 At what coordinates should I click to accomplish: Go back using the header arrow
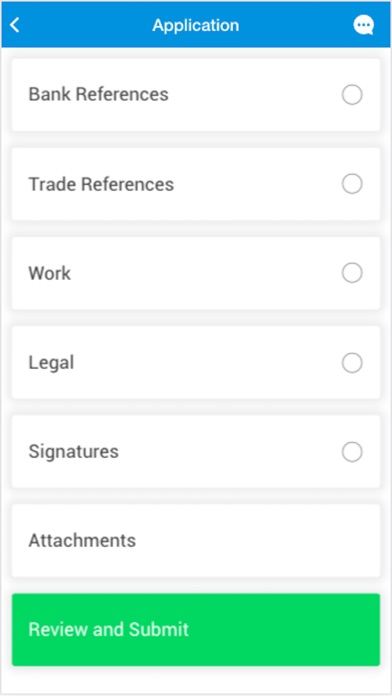pyautogui.click(x=15, y=25)
